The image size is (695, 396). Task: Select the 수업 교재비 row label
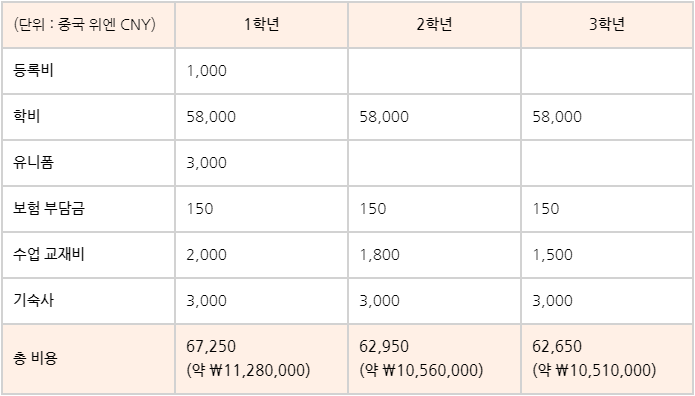point(49,255)
